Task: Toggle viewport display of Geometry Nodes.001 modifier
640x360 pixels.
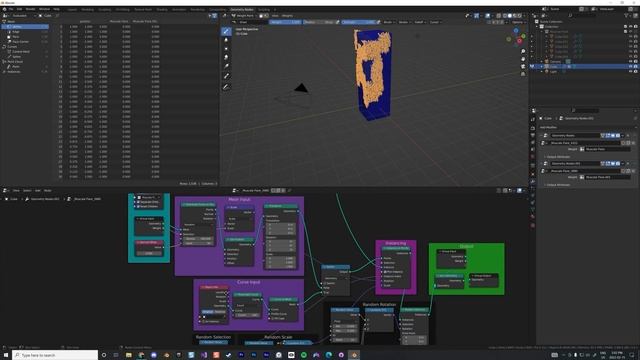Action: coord(613,163)
